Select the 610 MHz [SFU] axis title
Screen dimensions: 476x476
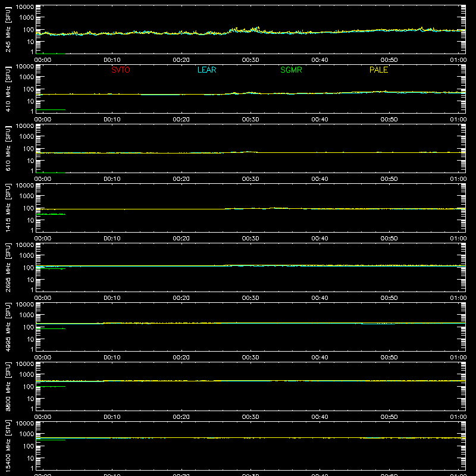click(8, 148)
